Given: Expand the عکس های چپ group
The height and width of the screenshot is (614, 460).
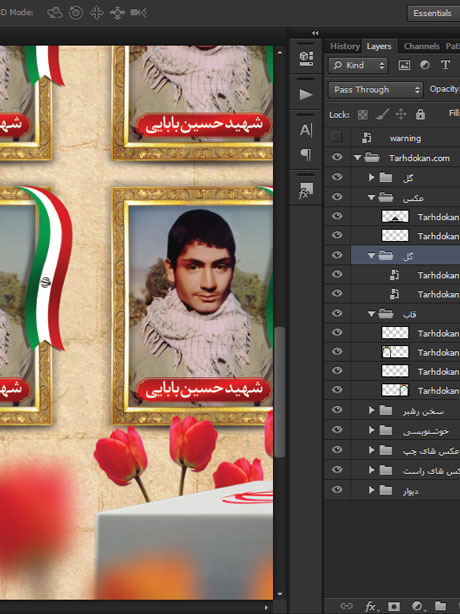Looking at the screenshot, I should [372, 450].
